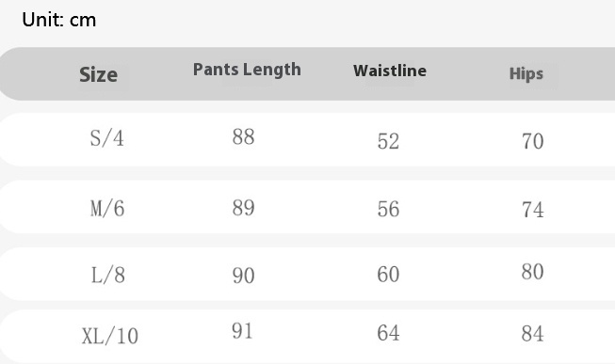
Task: Click waistline value 56
Action: 388,209
